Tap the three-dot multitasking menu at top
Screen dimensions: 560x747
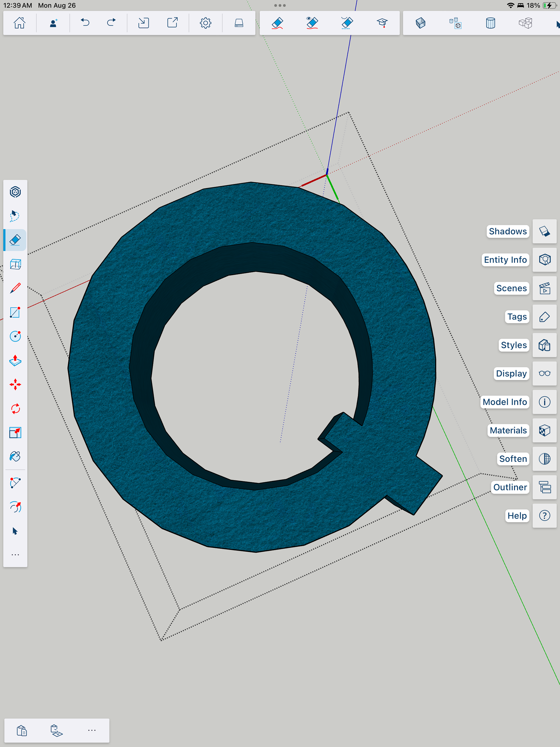coord(280,6)
